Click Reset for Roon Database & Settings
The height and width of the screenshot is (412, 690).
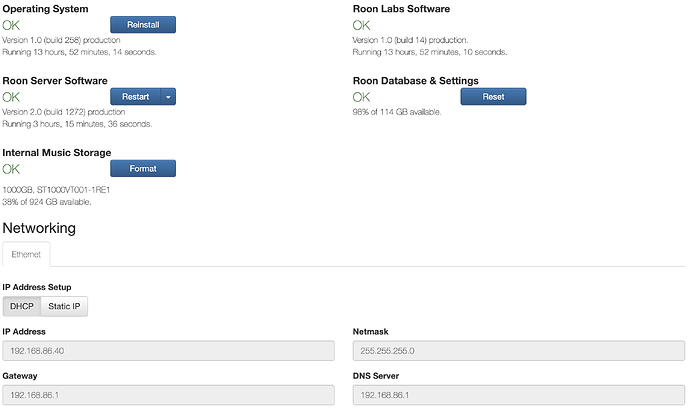point(493,96)
